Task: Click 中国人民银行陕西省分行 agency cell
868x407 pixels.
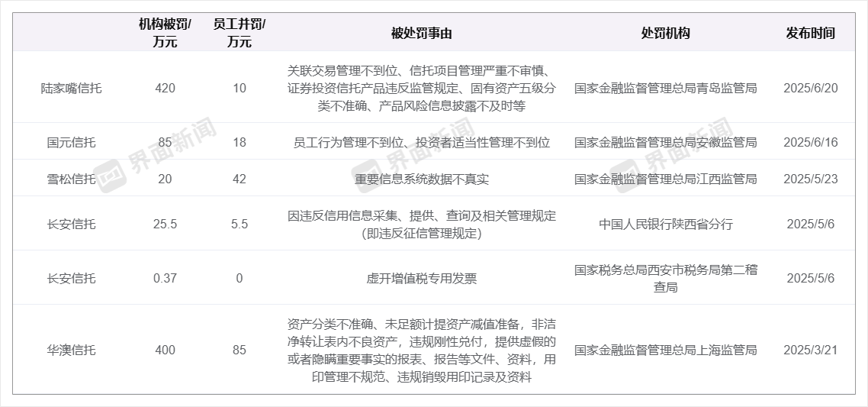Action: (665, 224)
